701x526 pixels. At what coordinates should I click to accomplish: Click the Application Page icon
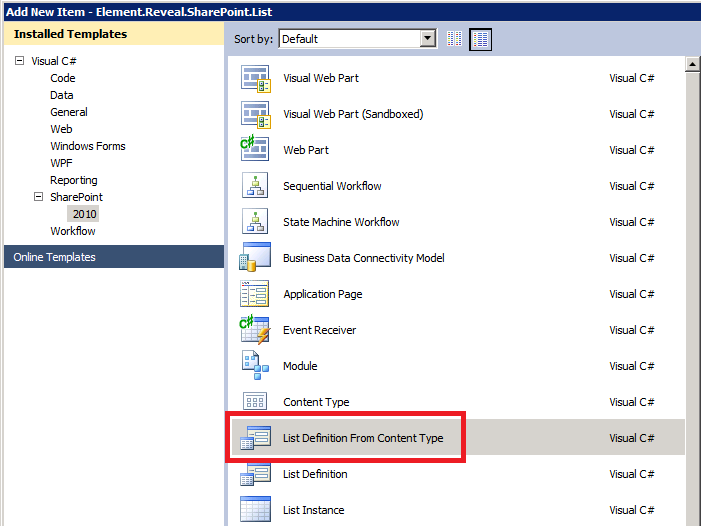point(254,294)
